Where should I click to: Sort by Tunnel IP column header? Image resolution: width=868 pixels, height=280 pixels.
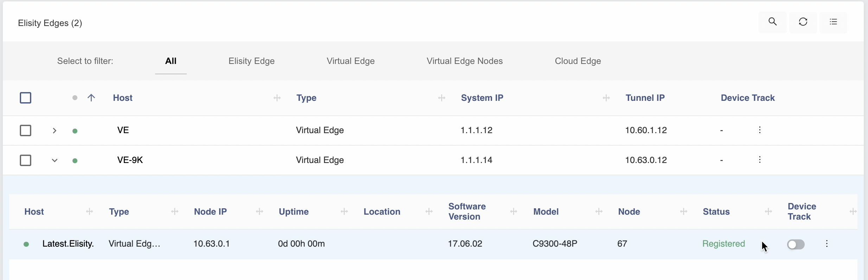click(x=645, y=98)
